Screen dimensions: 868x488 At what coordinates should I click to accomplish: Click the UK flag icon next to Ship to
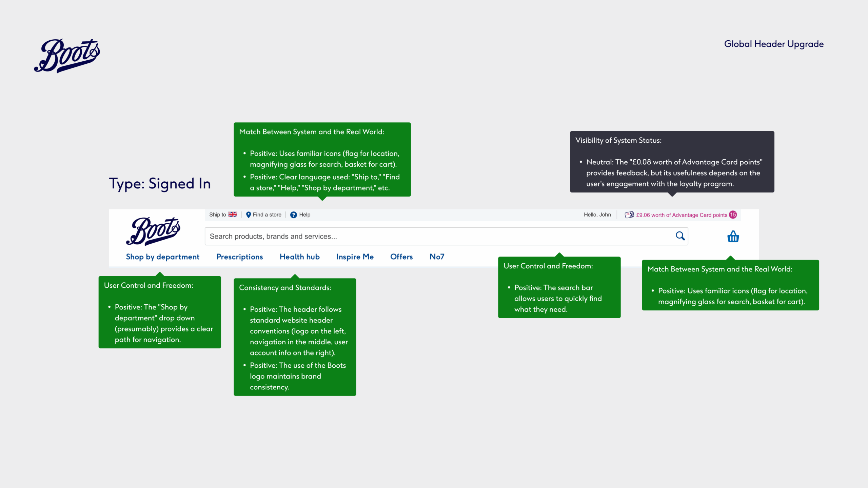click(x=233, y=215)
